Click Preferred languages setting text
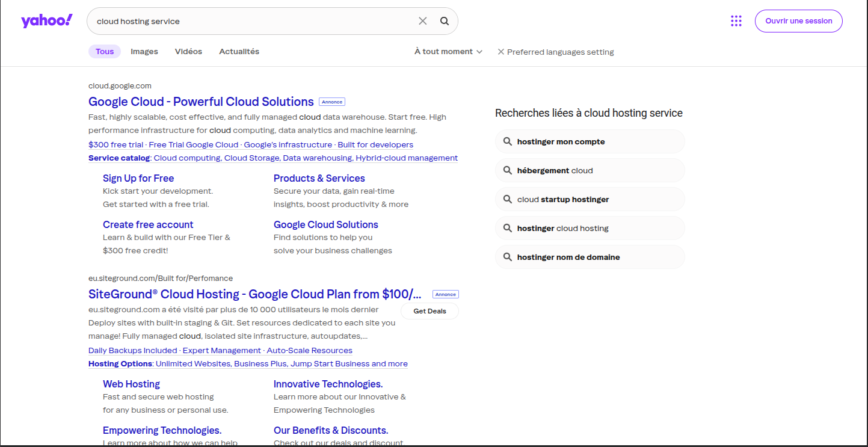Screen dimensions: 868x447 561,52
